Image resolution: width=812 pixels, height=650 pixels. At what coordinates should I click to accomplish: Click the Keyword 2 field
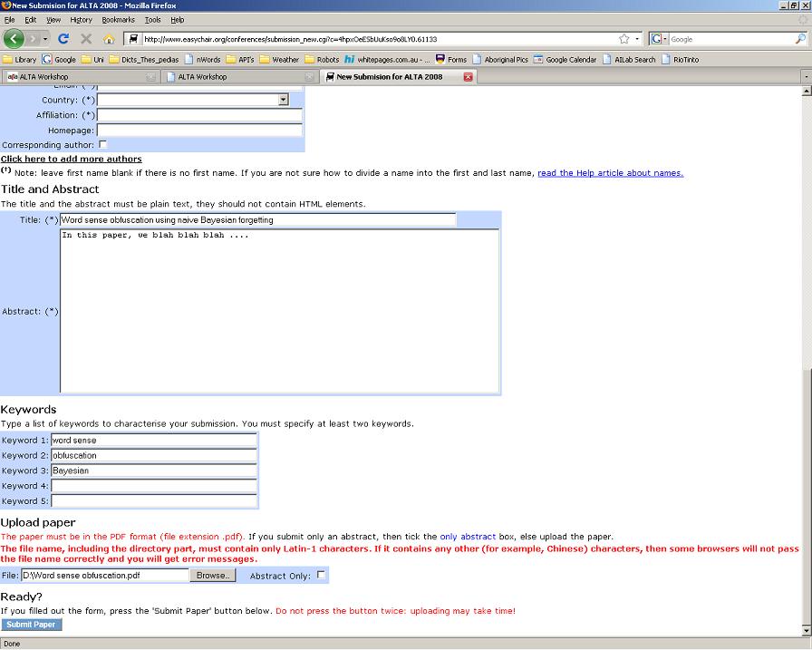[x=154, y=455]
